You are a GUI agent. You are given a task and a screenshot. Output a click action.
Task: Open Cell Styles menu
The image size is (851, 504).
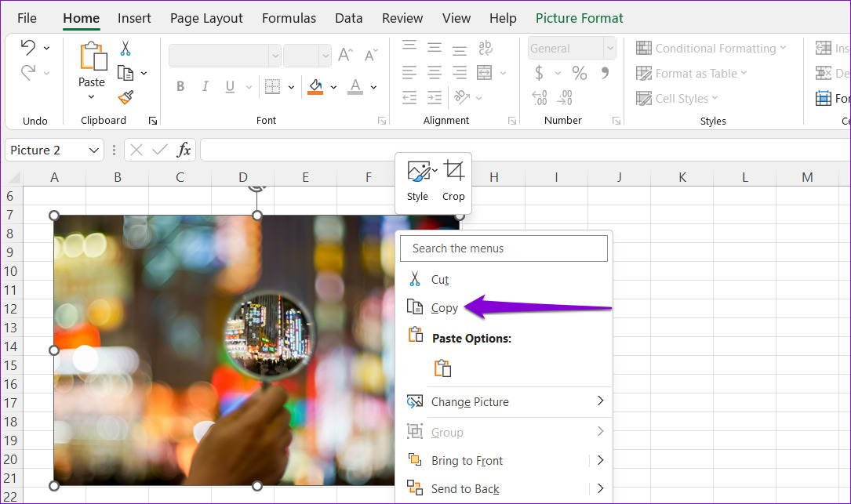[x=677, y=98]
